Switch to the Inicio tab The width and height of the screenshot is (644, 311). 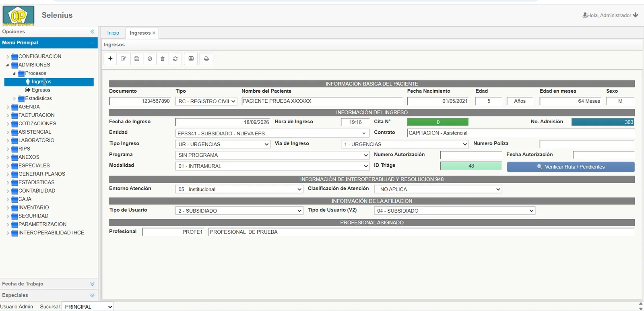click(113, 33)
